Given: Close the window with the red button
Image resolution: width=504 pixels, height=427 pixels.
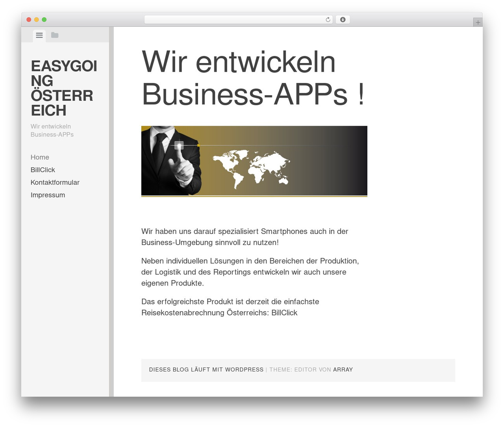Looking at the screenshot, I should click(29, 20).
